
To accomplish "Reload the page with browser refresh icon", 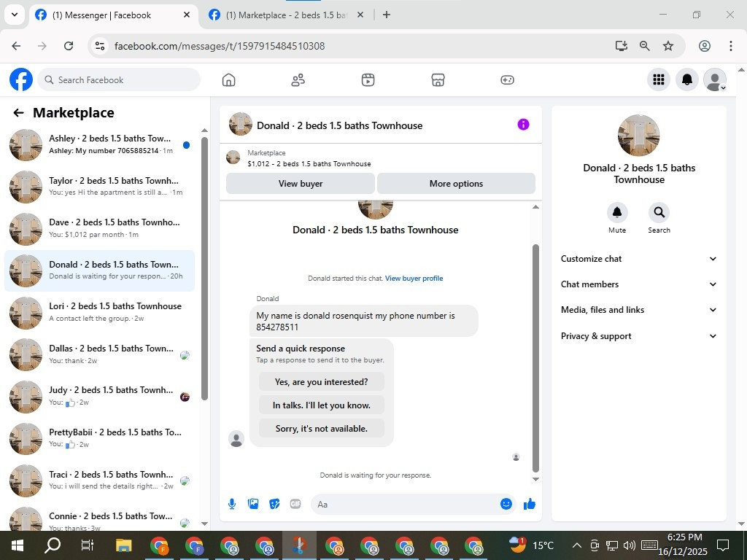I will pyautogui.click(x=69, y=46).
